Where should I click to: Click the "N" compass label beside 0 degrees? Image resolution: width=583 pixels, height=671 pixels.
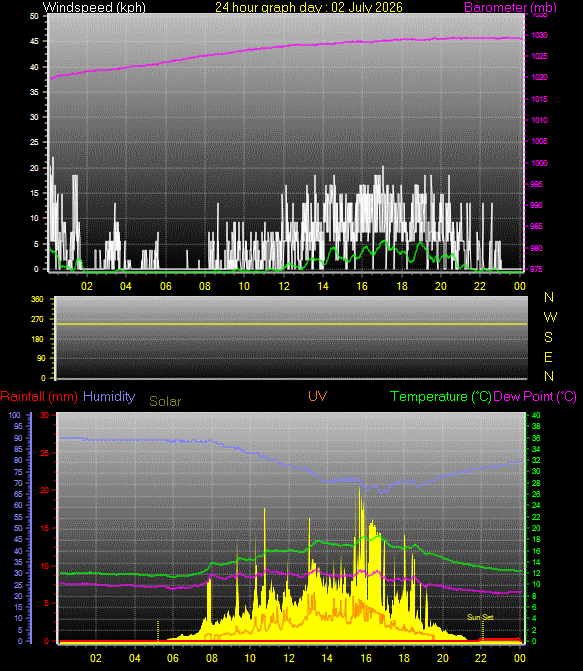549,376
